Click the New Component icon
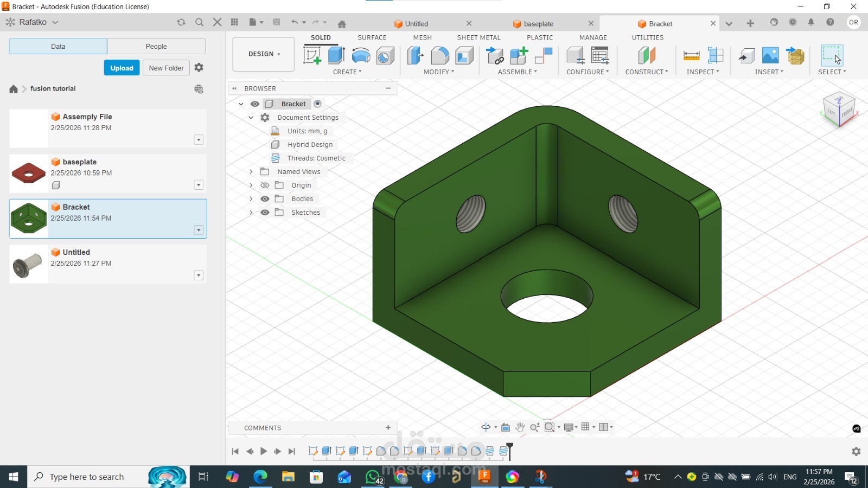Viewport: 868px width, 488px height. tap(519, 55)
